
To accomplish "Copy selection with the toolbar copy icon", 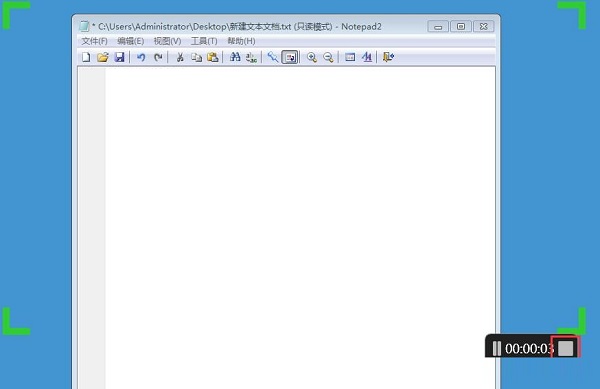I will point(196,57).
